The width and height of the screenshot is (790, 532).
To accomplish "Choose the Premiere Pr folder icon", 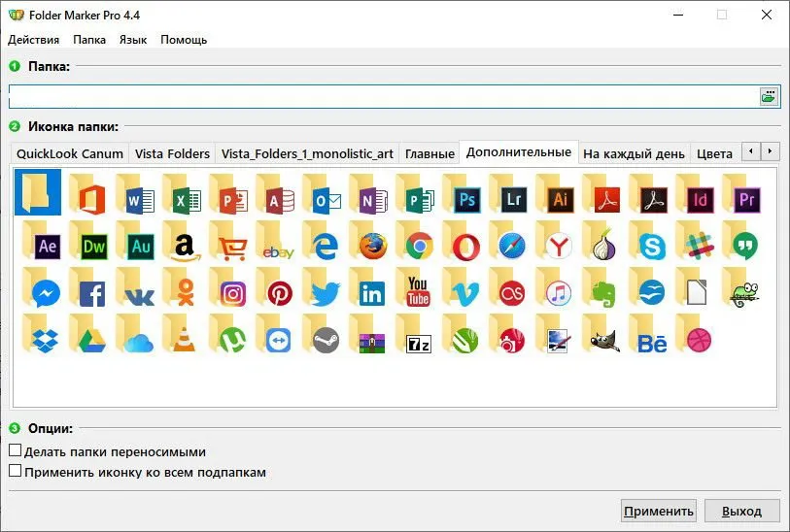I will coord(742,195).
